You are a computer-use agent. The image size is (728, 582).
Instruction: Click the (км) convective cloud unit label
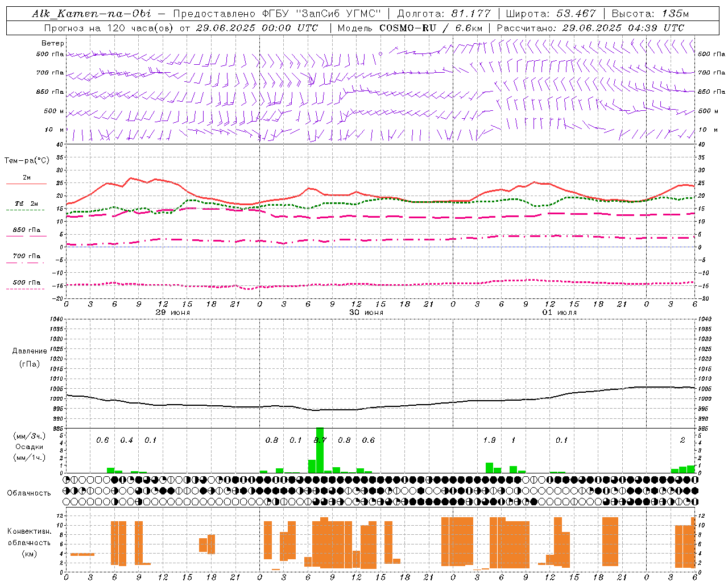[x=29, y=554]
